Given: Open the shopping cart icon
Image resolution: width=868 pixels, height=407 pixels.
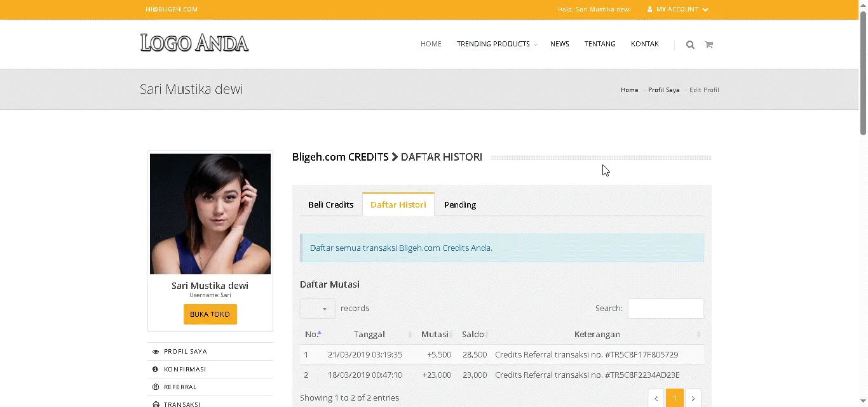Looking at the screenshot, I should pos(709,44).
